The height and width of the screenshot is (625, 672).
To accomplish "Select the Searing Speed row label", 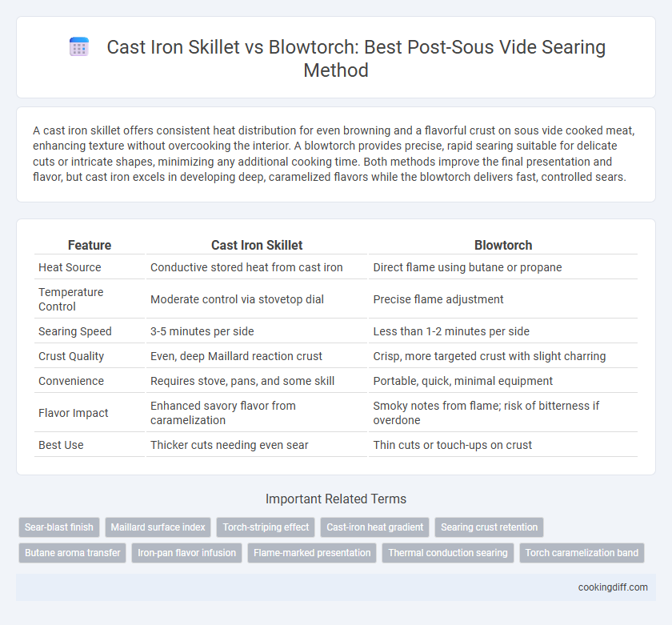I will [x=75, y=331].
